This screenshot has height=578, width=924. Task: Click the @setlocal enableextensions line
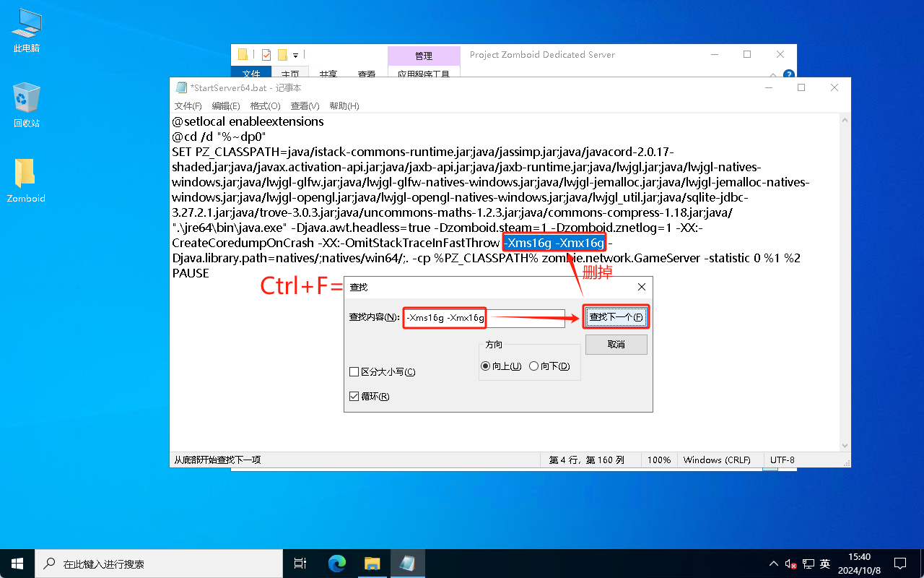248,121
